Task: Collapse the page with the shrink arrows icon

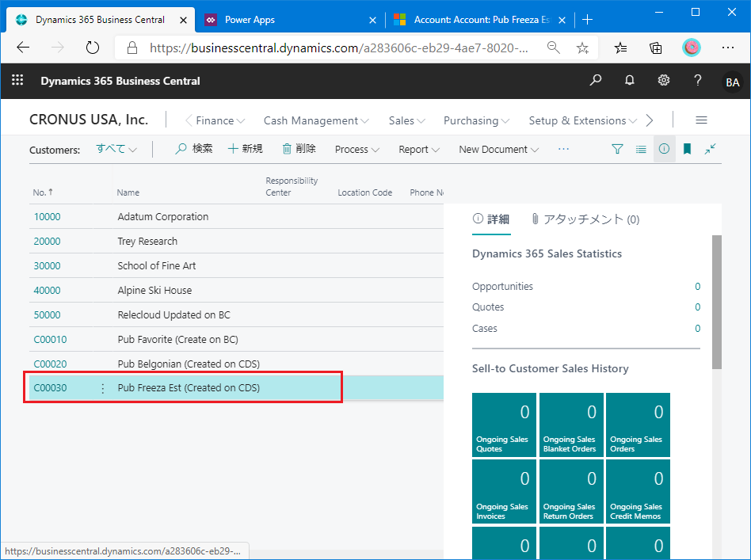Action: click(711, 149)
